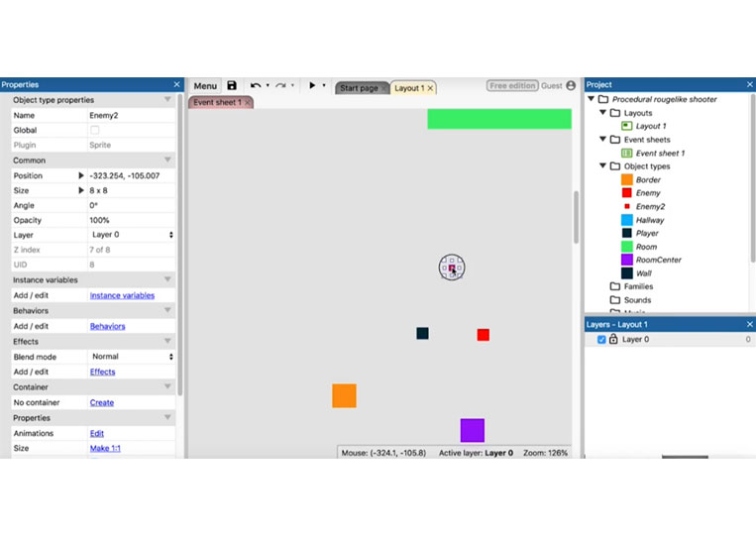Select the Wall object type icon
This screenshot has height=536, width=756.
[x=627, y=272]
